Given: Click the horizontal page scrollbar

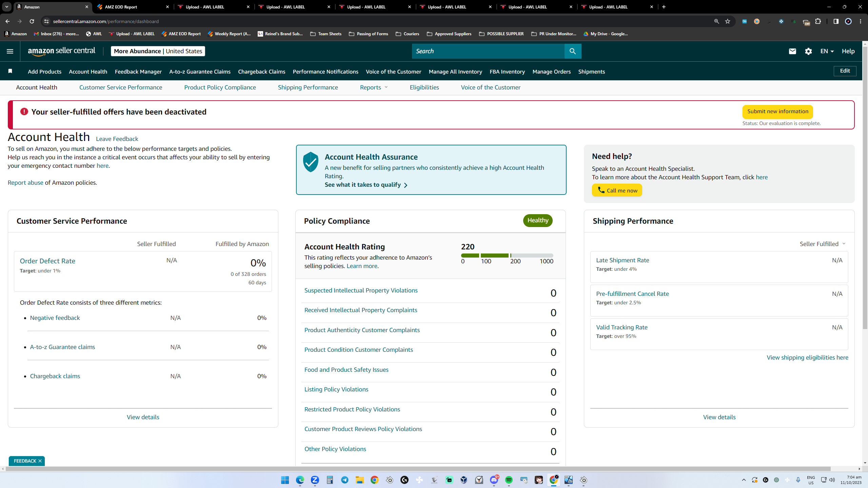Looking at the screenshot, I should tap(418, 469).
